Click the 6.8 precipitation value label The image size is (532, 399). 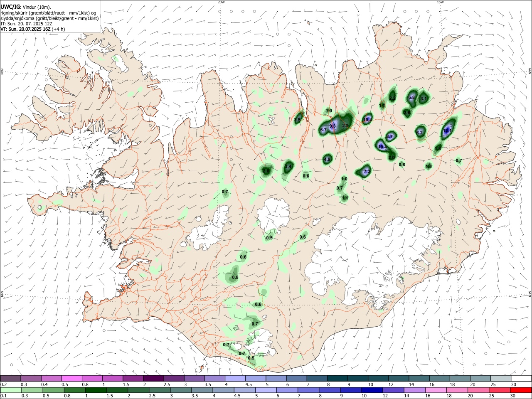pos(412,97)
